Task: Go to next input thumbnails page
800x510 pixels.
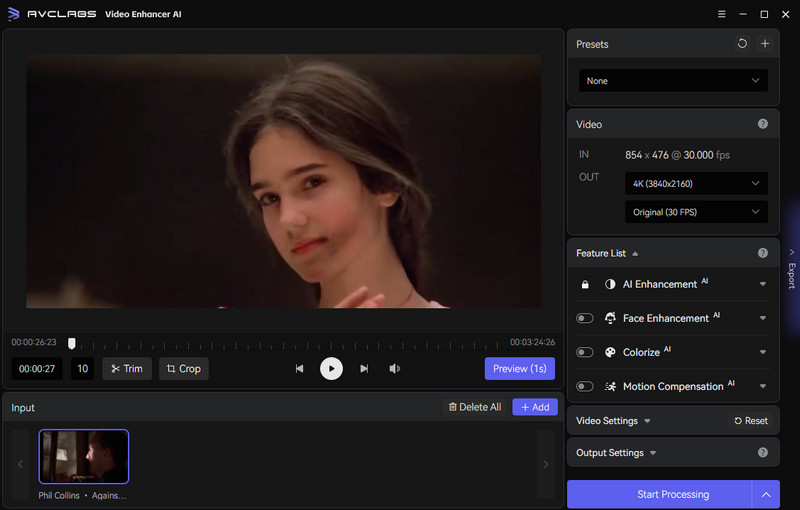Action: tap(545, 464)
